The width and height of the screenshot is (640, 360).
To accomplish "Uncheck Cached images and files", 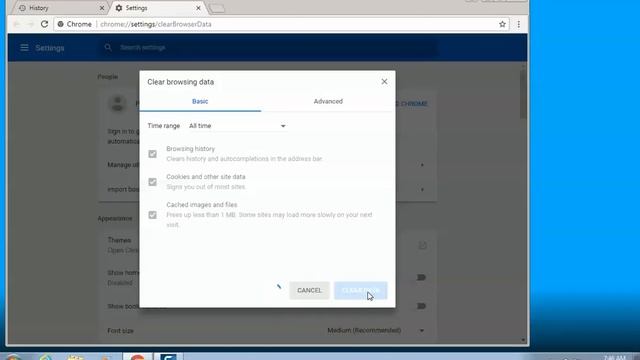I will tap(152, 215).
